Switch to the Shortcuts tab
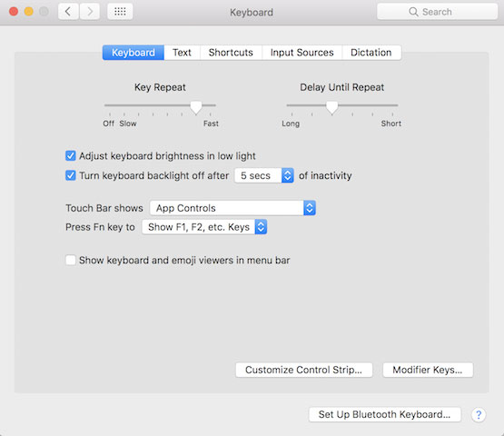This screenshot has height=436, width=504. coord(231,53)
